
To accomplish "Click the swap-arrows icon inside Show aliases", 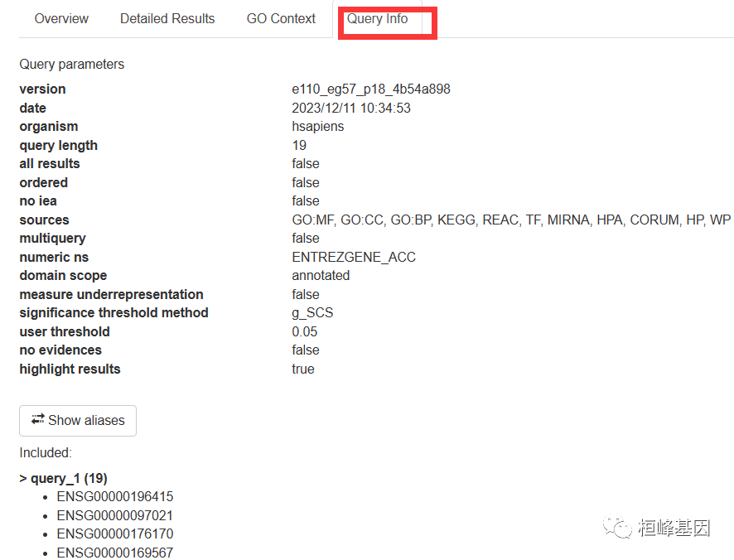I will point(37,421).
